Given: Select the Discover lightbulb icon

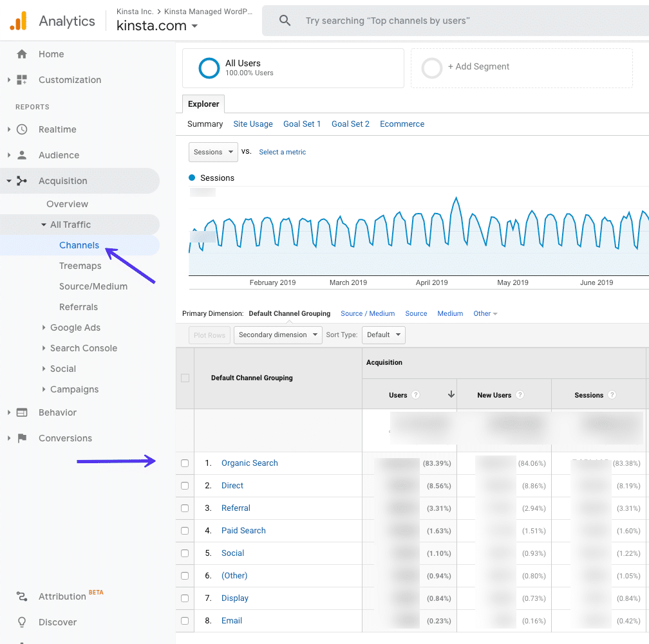Looking at the screenshot, I should 21,622.
